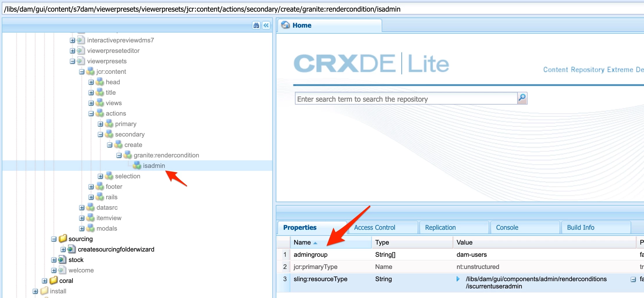Select the admingroup property row
Screen dimensions: 644x298
(x=460, y=254)
